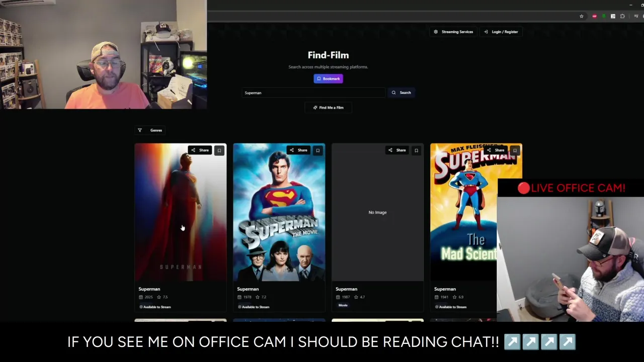Click the Superman title of the 1987 card

point(347,289)
